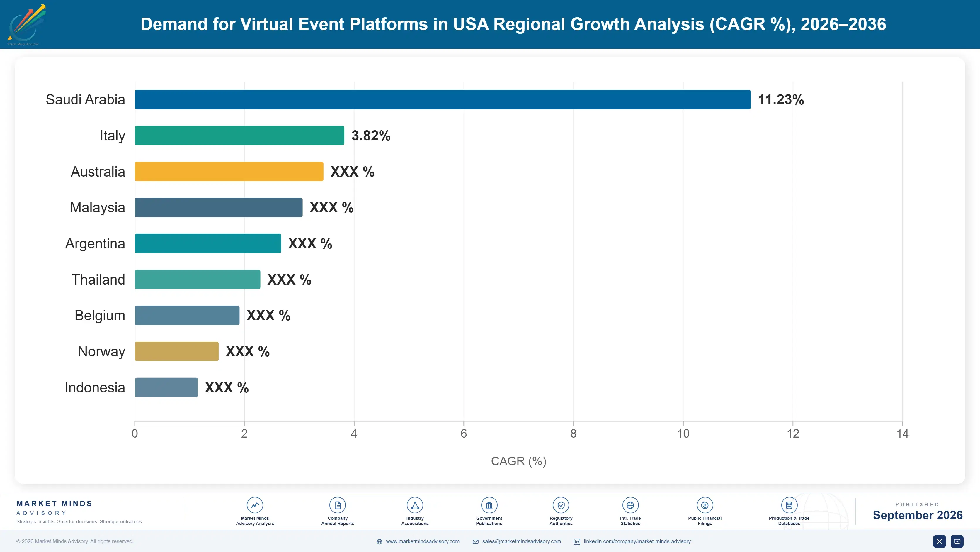This screenshot has height=552, width=980.
Task: Open the X (Twitter) social icon
Action: point(939,541)
